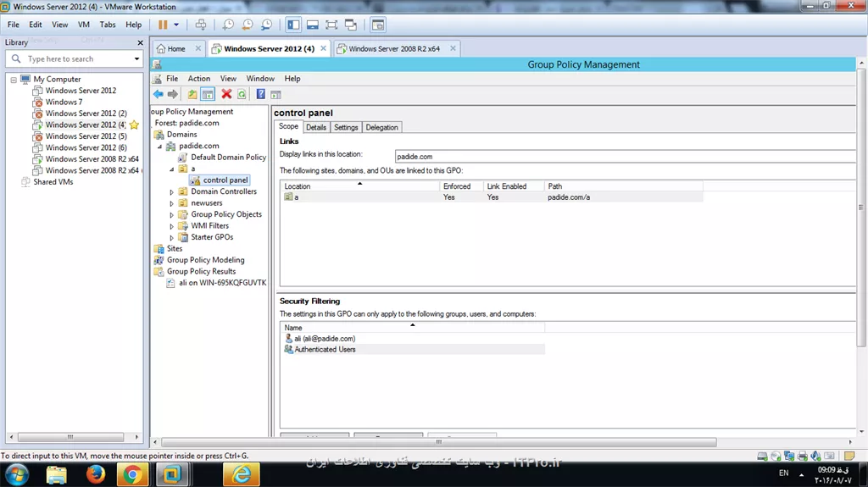Launch Firefox from the taskbar
This screenshot has height=487, width=868.
point(95,474)
